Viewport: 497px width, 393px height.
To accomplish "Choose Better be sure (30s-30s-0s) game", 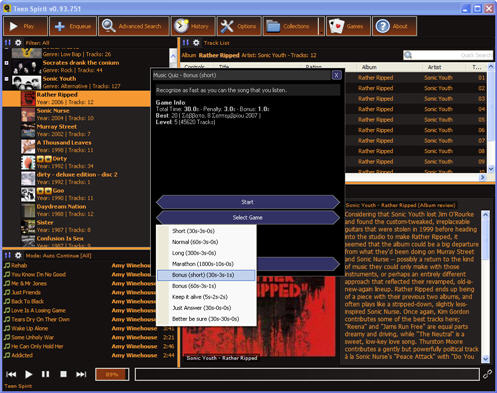I will click(206, 319).
